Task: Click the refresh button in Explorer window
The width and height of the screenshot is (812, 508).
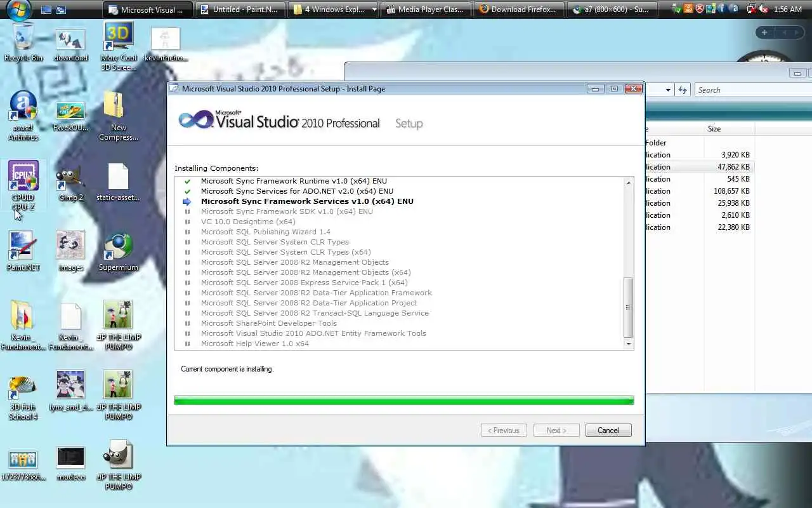Action: pos(683,90)
